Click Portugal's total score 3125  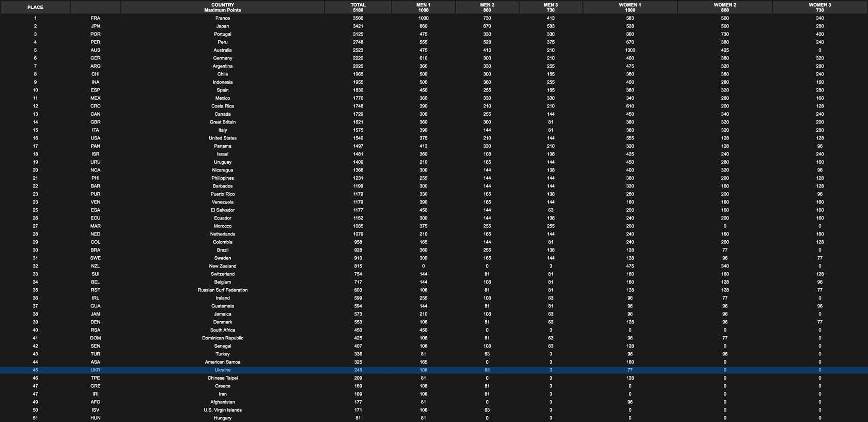click(x=358, y=34)
